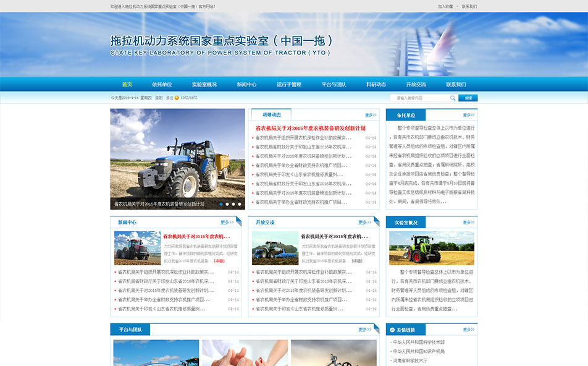Expand 更多>> in the 平台与团队 panel
Viewport: 588px width, 366px height.
(364, 330)
